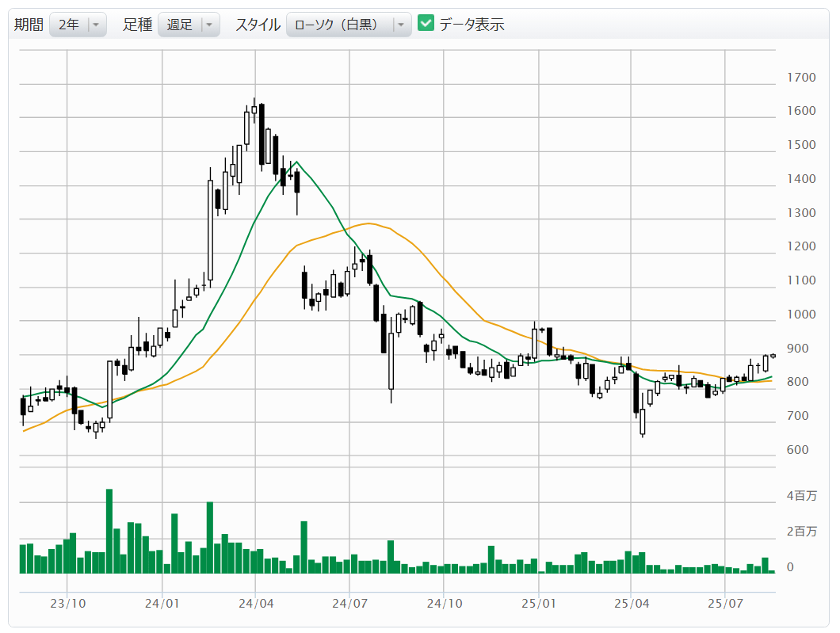Click the 1700 price label on the y-axis
The width and height of the screenshot is (840, 633).
801,78
